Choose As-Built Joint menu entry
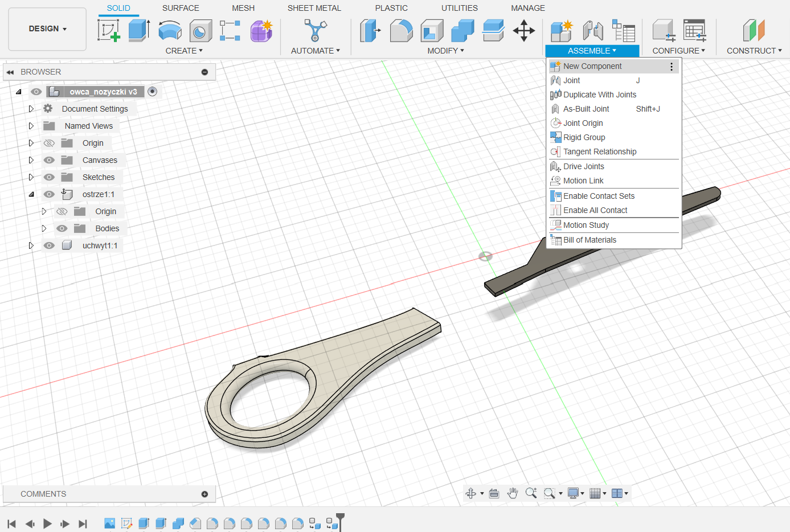790x532 pixels. point(614,109)
